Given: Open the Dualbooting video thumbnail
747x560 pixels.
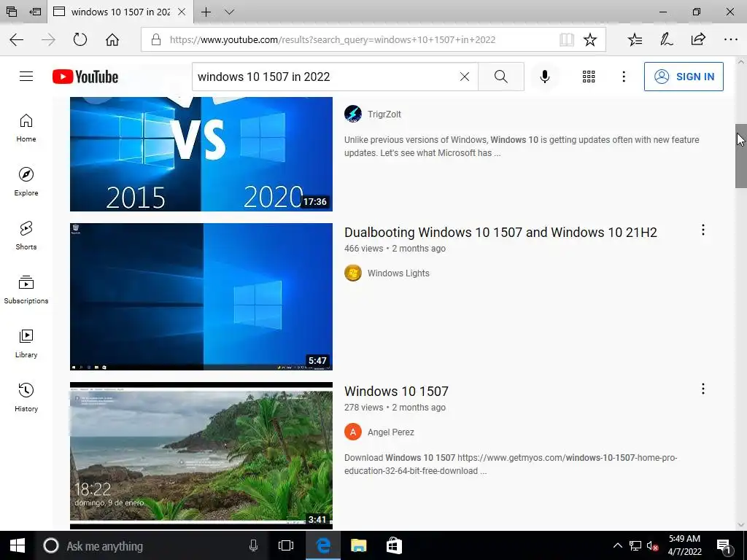Looking at the screenshot, I should pos(201,297).
